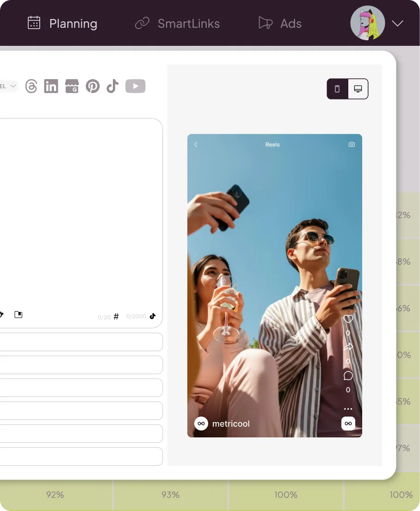
Task: Click the saved templates bookmark icon
Action: (18, 315)
